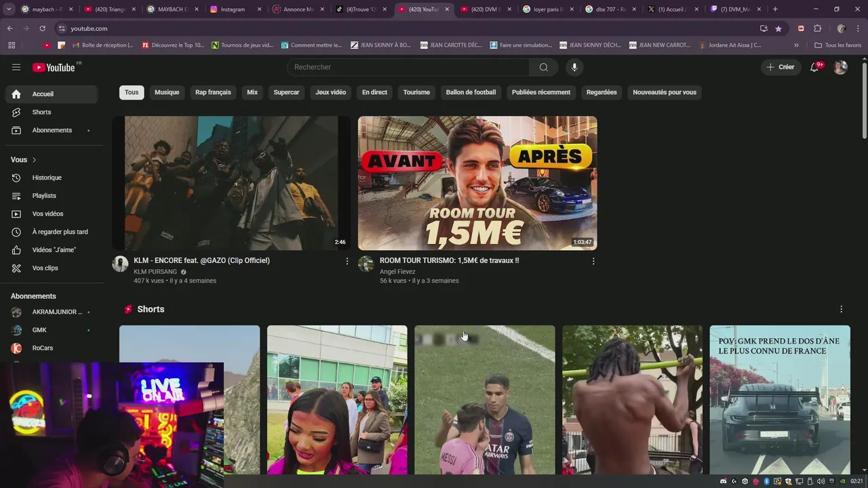The height and width of the screenshot is (488, 868).
Task: Open Vos vidéos in the sidebar
Action: (52, 213)
